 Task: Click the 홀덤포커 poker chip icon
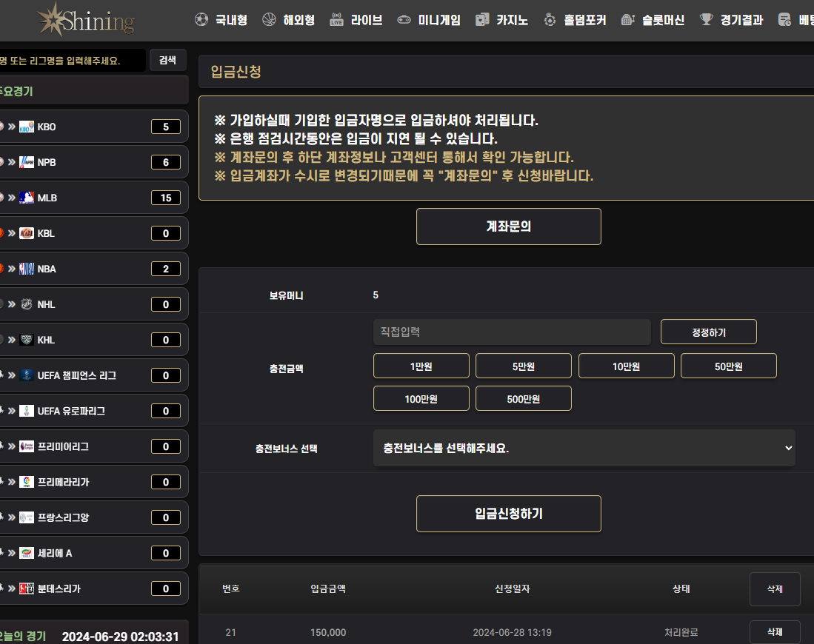tap(550, 20)
